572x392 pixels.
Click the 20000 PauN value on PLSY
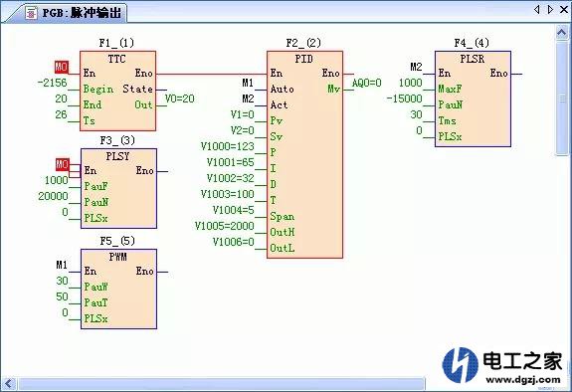tap(54, 196)
